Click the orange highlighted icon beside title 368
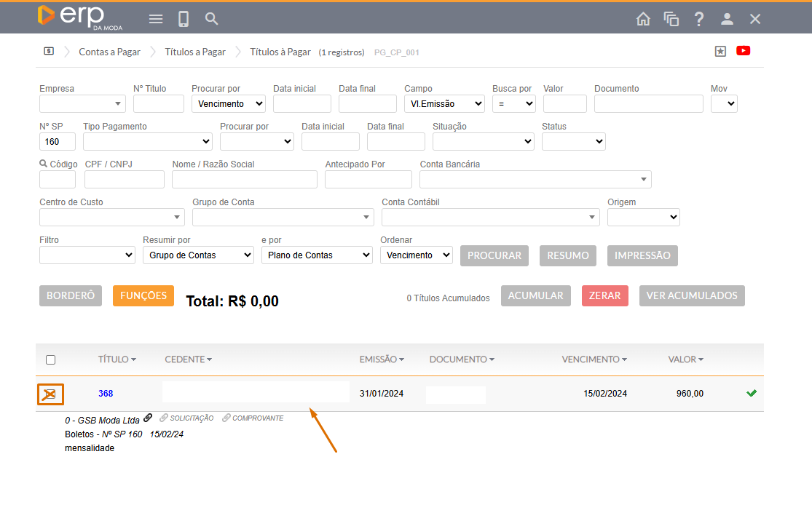The image size is (812, 521). click(50, 394)
